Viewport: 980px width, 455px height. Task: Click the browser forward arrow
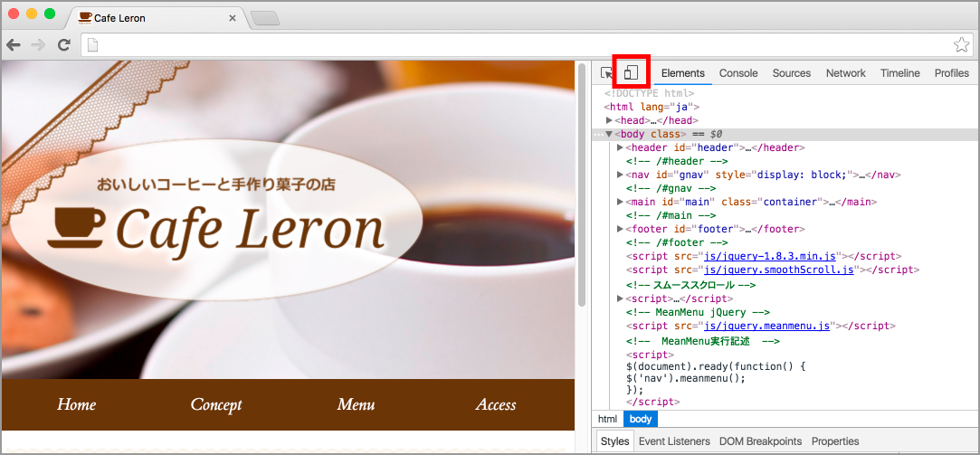pos(38,44)
